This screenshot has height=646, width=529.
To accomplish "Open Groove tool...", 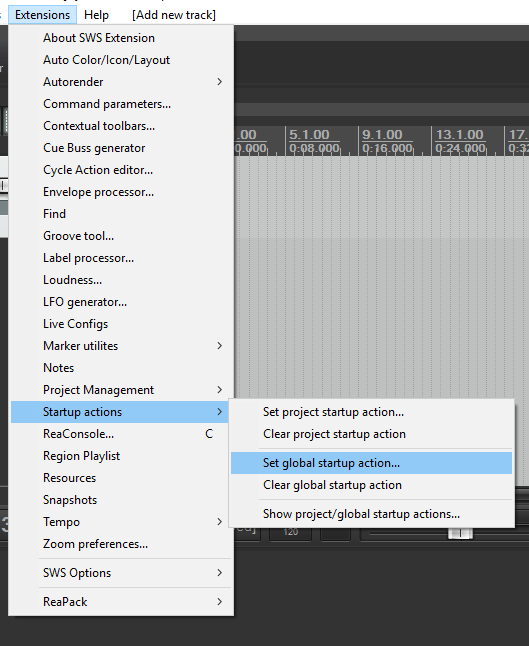I will [x=121, y=236].
